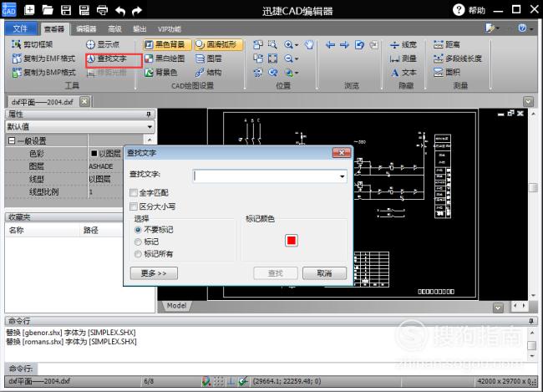Toggle 圆滑弧形 option
The image size is (543, 392).
pos(219,44)
